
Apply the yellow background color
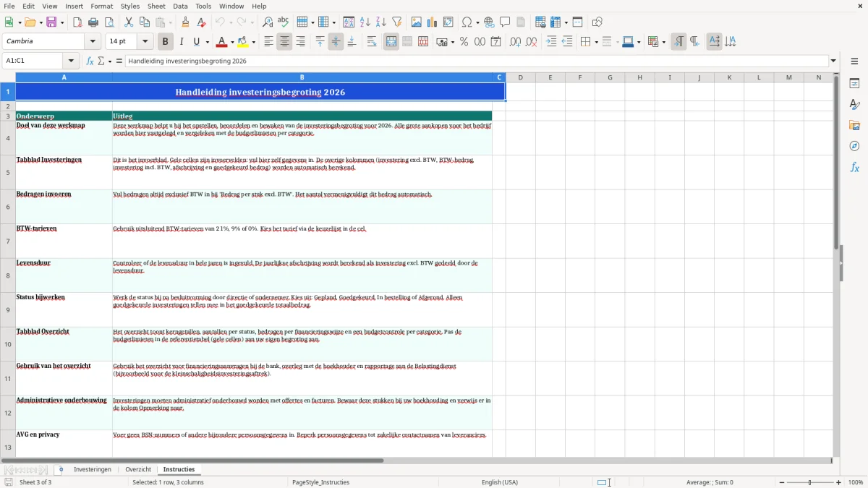[243, 42]
